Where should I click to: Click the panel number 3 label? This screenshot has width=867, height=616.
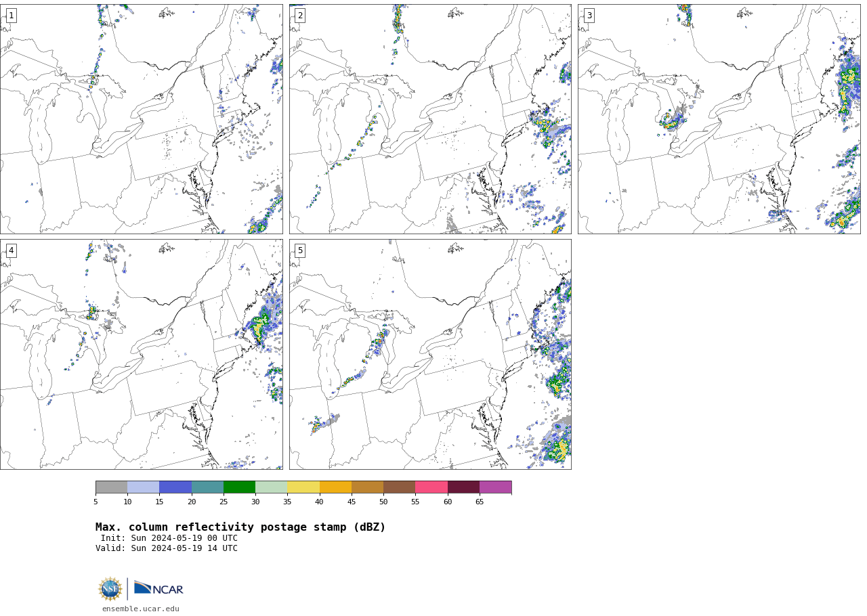pos(589,16)
